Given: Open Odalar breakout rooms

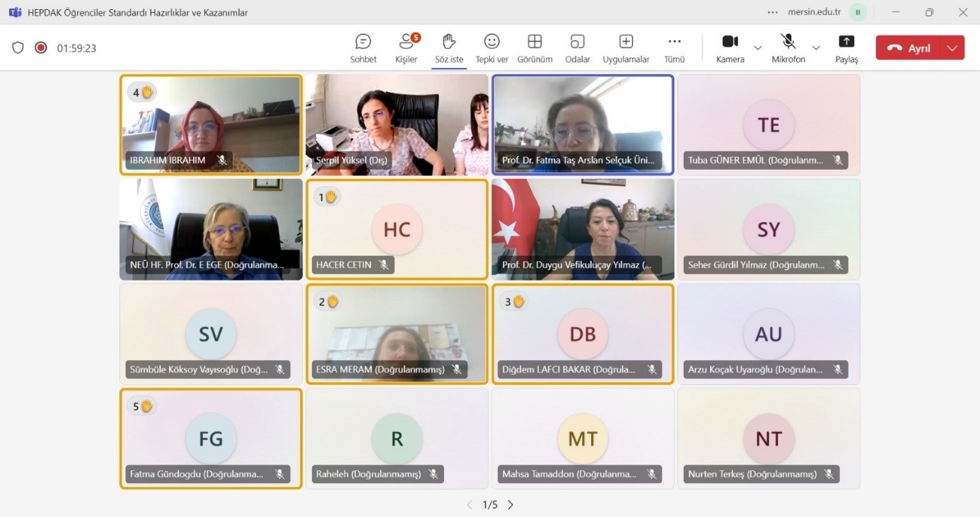Looking at the screenshot, I should coord(577,48).
